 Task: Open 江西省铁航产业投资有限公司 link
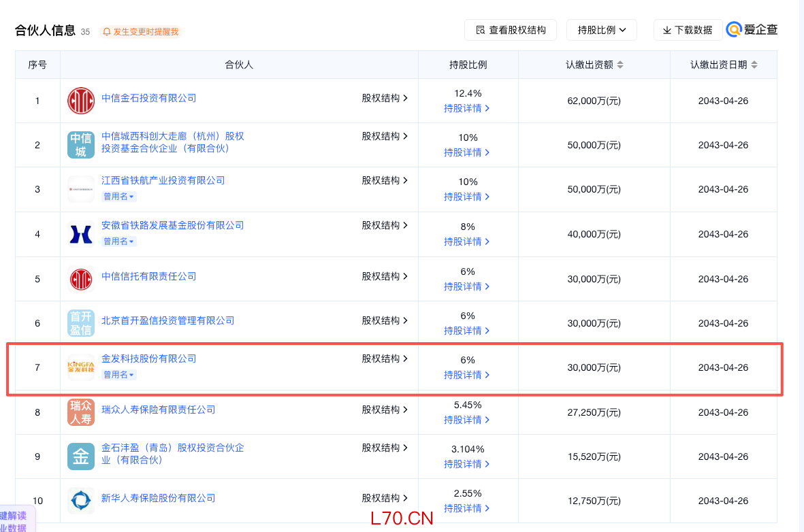[163, 180]
